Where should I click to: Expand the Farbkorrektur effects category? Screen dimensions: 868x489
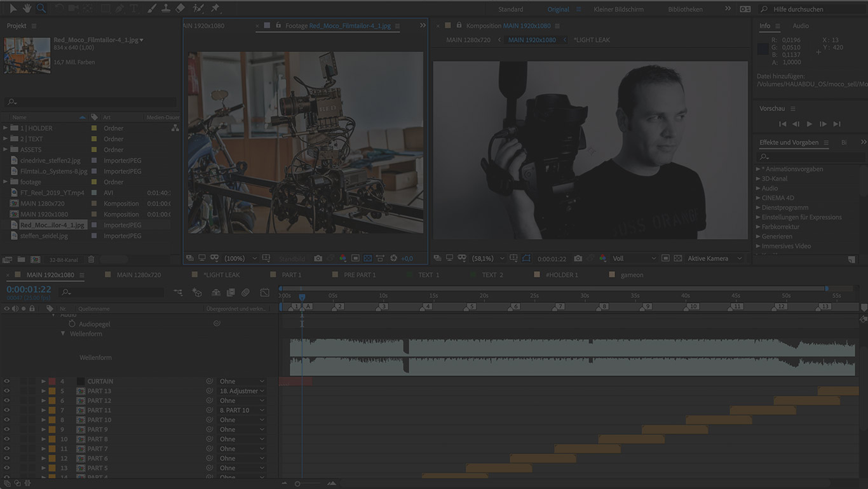coord(758,227)
